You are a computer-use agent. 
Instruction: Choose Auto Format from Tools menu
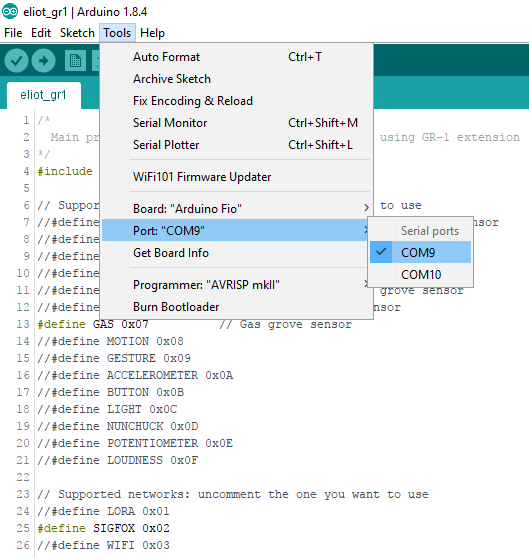coord(237,57)
